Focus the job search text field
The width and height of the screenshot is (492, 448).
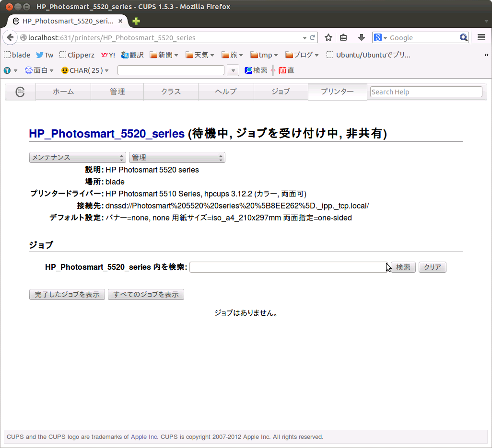[x=289, y=267]
